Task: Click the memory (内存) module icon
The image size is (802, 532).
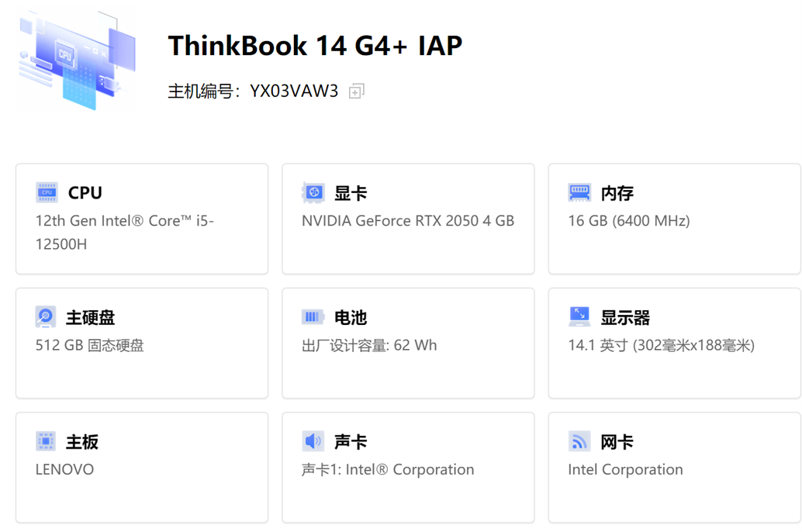Action: 579,192
